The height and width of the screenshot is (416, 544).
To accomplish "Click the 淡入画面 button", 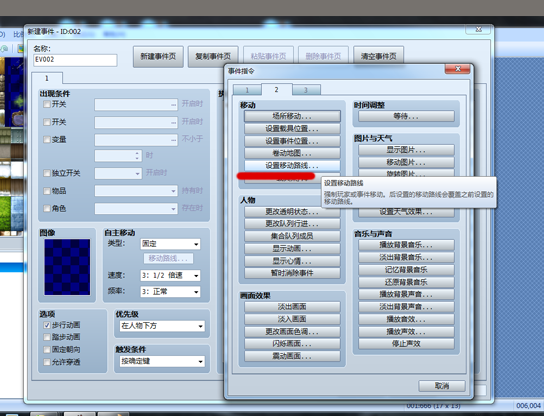I will (292, 319).
